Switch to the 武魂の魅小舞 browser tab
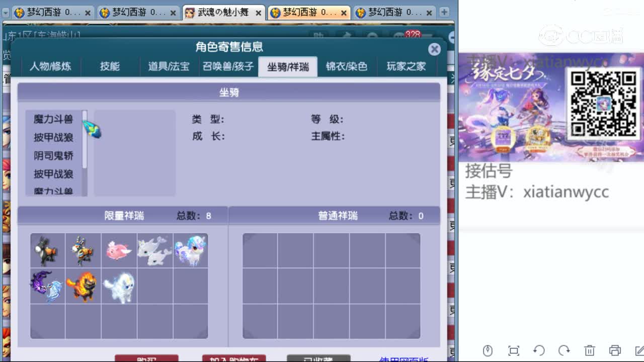Image resolution: width=644 pixels, height=362 pixels. [223, 13]
